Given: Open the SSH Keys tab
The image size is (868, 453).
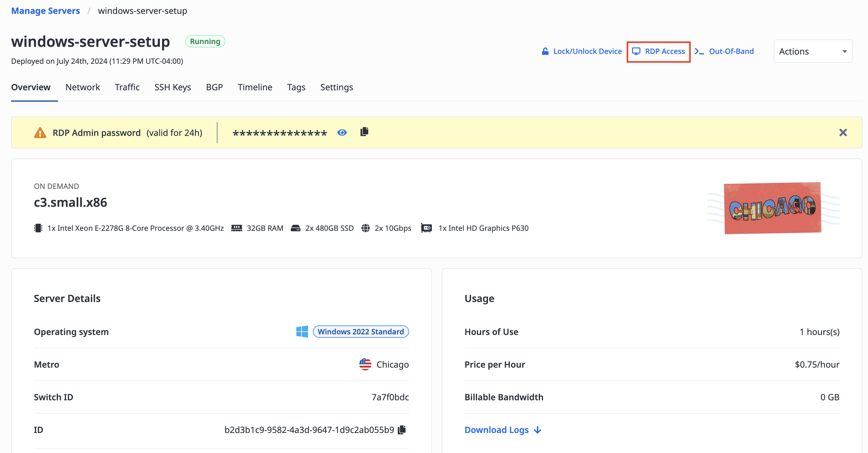Looking at the screenshot, I should 172,87.
